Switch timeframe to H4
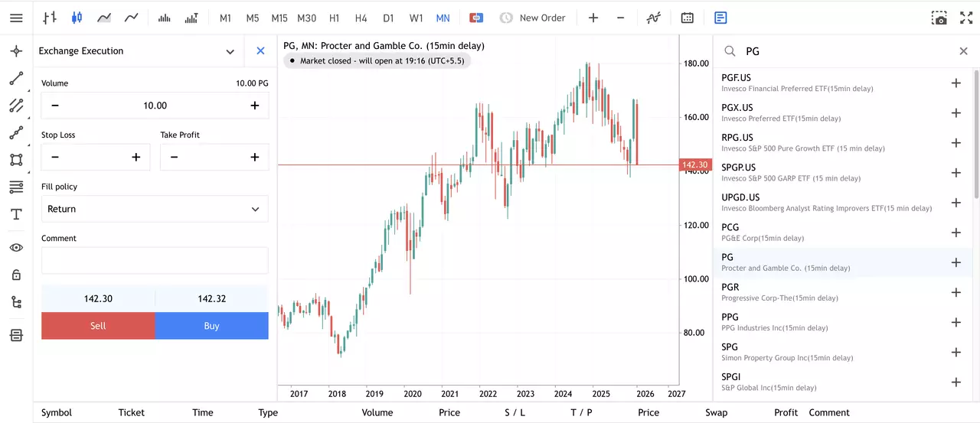This screenshot has width=980, height=423. (x=361, y=18)
